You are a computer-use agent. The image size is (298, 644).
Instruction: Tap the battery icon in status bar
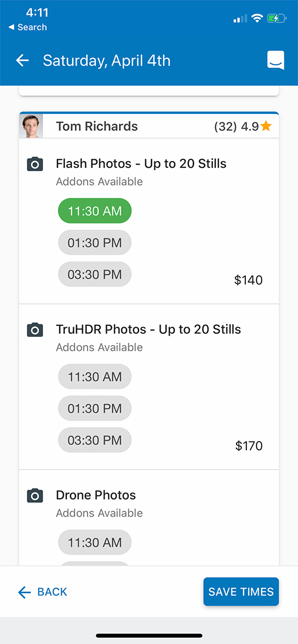coord(276,18)
